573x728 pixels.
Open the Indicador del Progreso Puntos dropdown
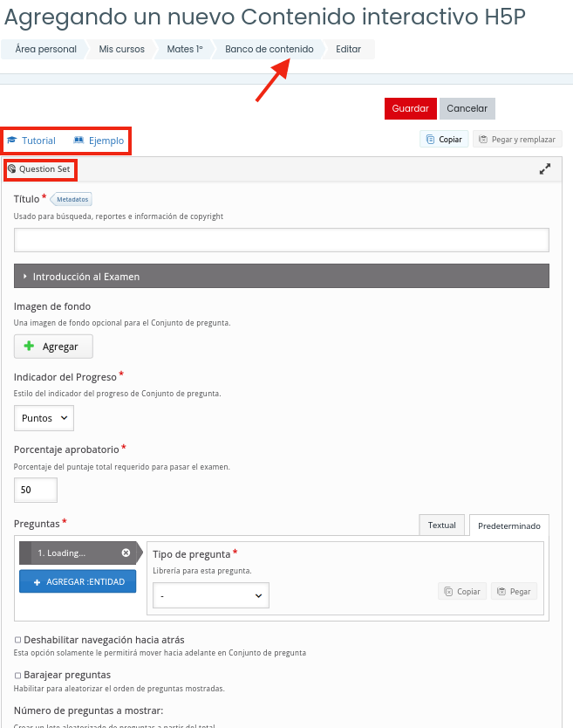44,418
